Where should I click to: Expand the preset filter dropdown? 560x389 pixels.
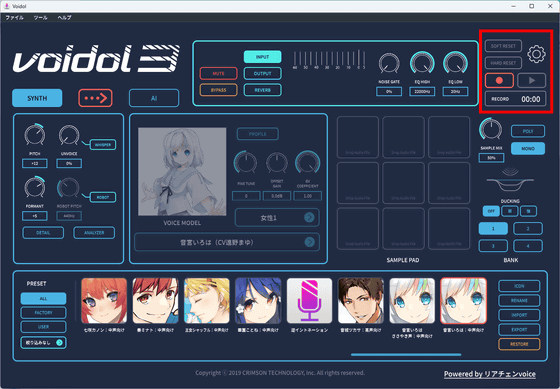[43, 343]
